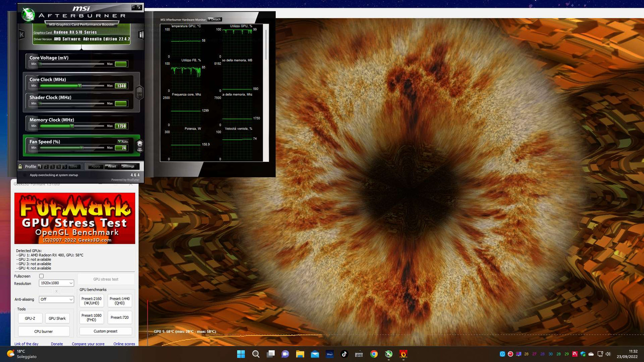Open the Online scores link

tap(124, 344)
